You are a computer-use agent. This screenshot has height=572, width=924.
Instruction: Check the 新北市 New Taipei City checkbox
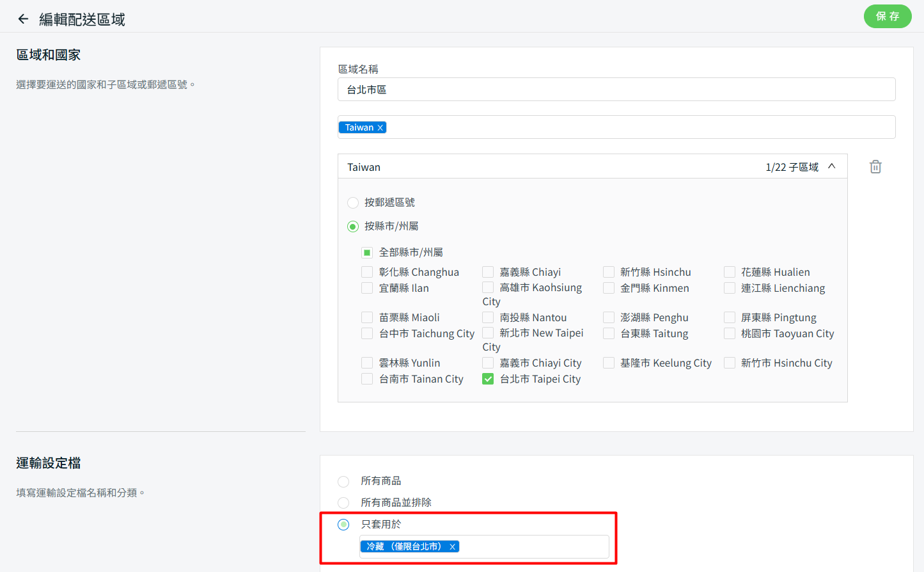tap(488, 333)
